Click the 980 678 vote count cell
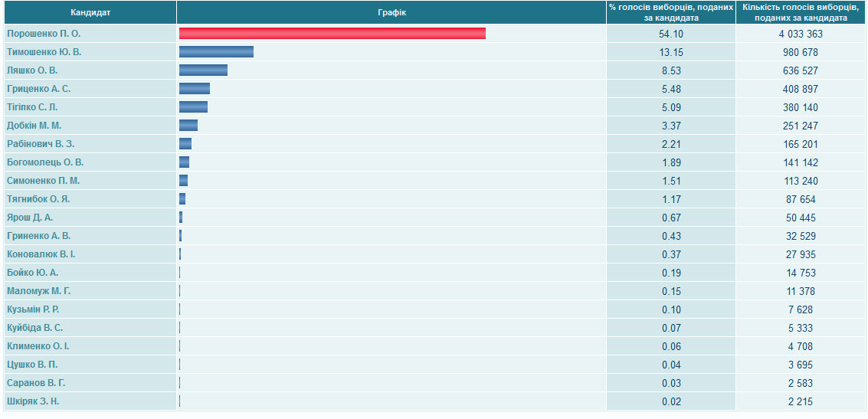 801,52
